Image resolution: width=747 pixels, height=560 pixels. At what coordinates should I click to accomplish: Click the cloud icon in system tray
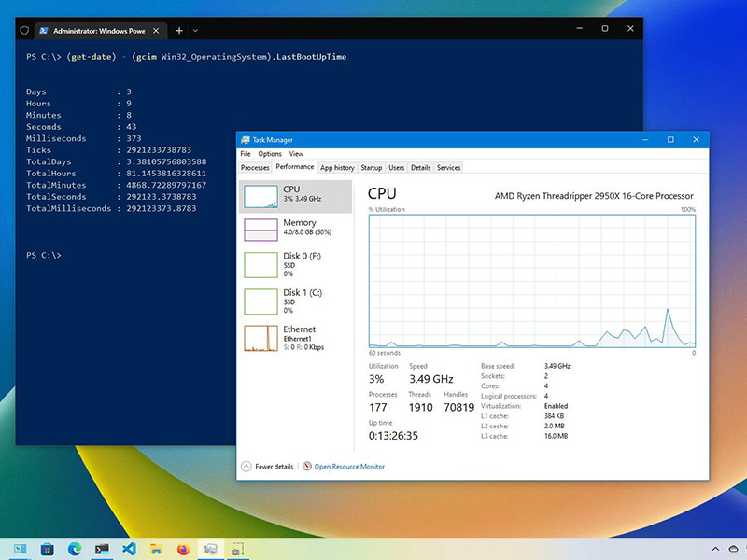coord(734,549)
